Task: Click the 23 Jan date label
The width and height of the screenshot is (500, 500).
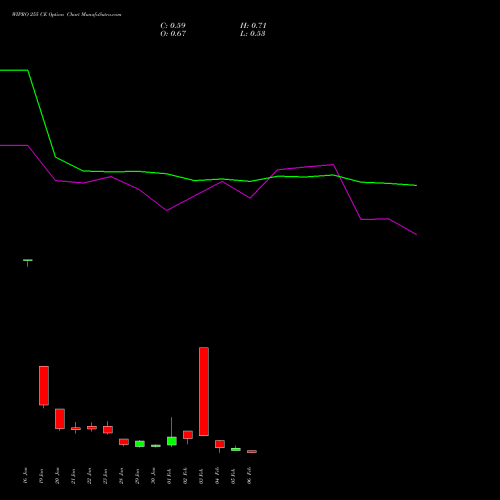Action: click(x=105, y=476)
